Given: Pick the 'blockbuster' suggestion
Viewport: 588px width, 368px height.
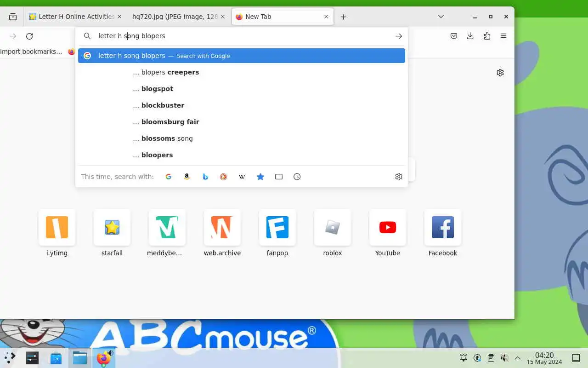Looking at the screenshot, I should coord(242,105).
